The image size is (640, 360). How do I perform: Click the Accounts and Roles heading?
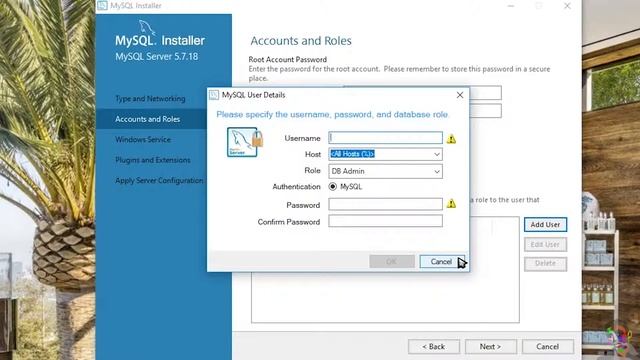coord(301,41)
